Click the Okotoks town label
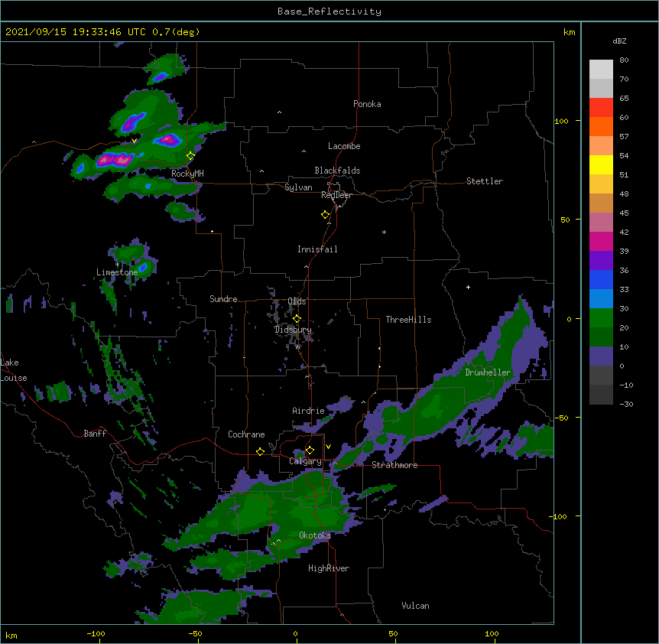 click(x=315, y=535)
